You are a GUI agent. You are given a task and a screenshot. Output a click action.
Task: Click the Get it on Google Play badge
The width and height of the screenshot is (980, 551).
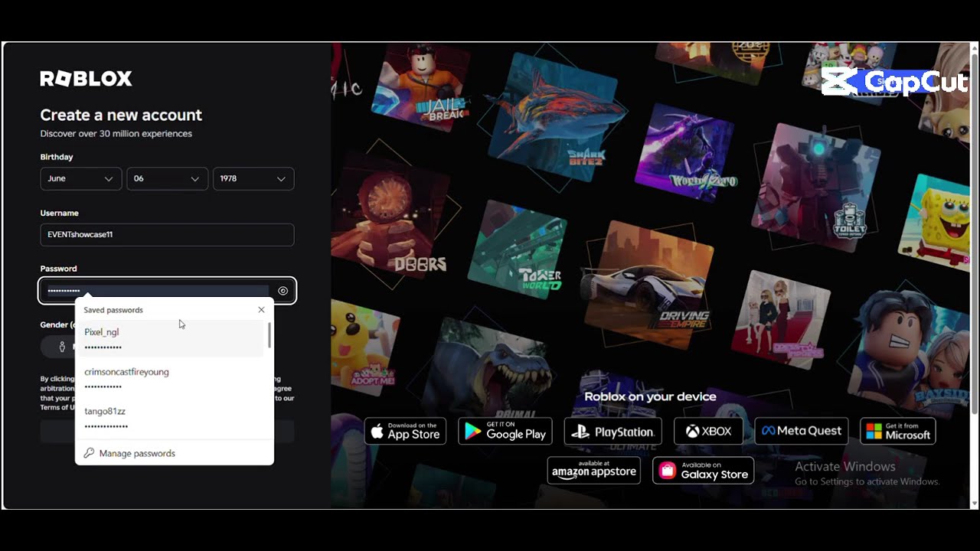[505, 431]
